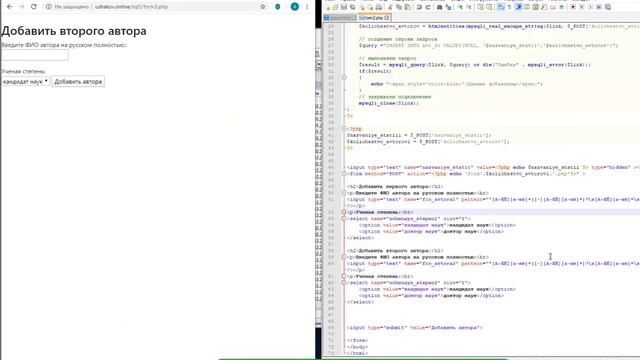
Task: Click the browser address bar URL
Action: [x=131, y=7]
